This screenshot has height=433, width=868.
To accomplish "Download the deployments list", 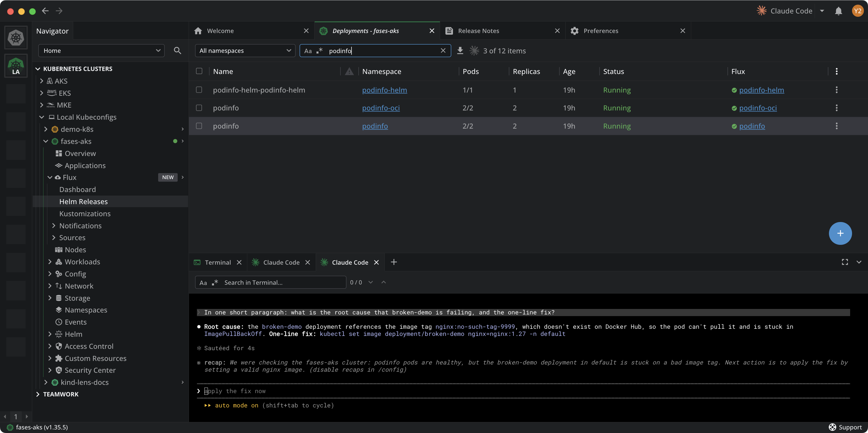I will click(x=460, y=51).
